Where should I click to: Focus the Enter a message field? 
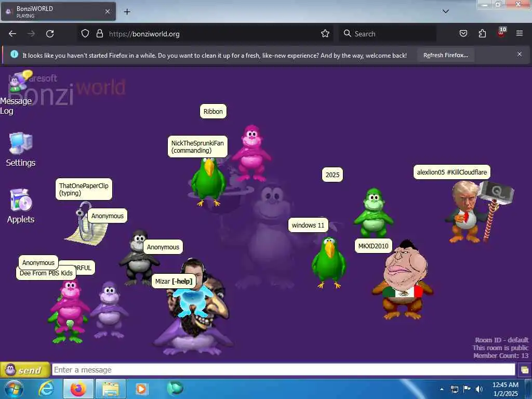(283, 369)
